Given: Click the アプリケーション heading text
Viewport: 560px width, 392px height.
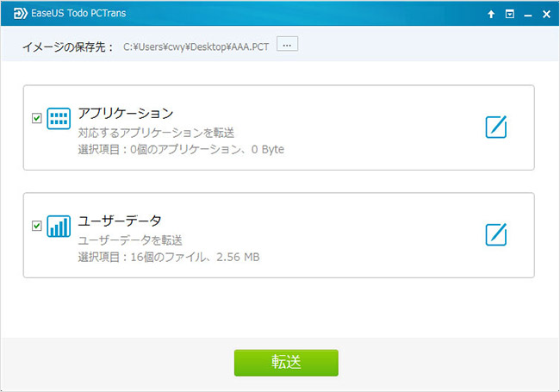Looking at the screenshot, I should (x=126, y=113).
